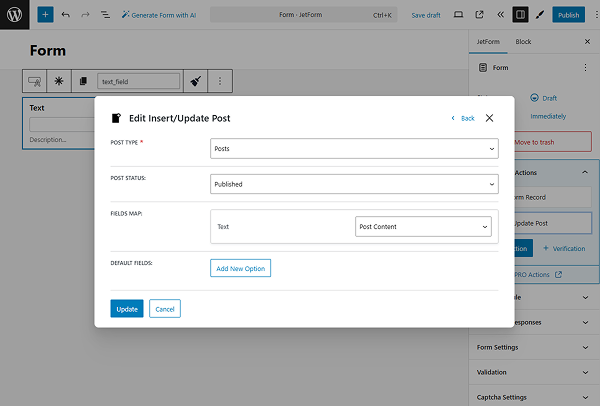
Task: Toggle the settings sidebar panel icon
Action: pos(520,15)
